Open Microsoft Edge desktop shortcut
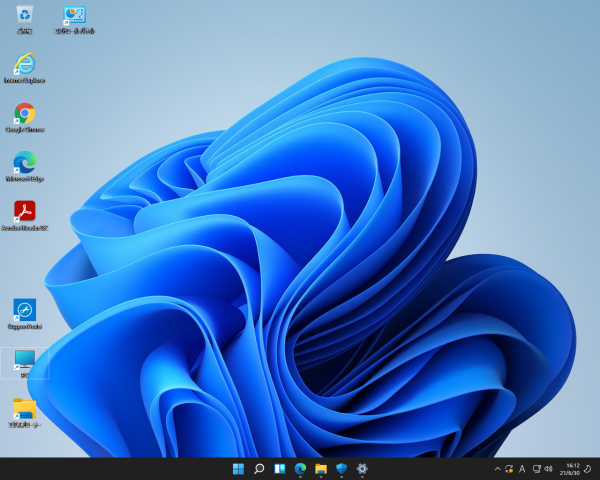This screenshot has height=480, width=600. 25,167
